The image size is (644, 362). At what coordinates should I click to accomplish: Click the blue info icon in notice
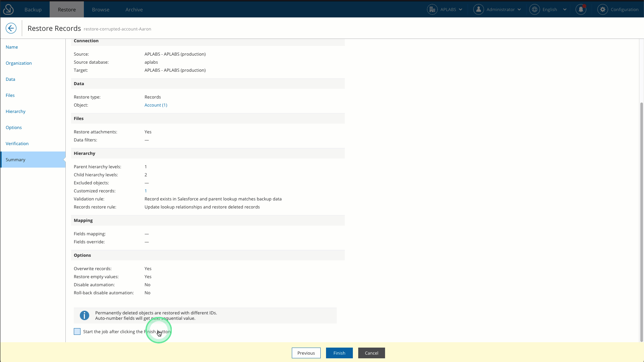(85, 315)
